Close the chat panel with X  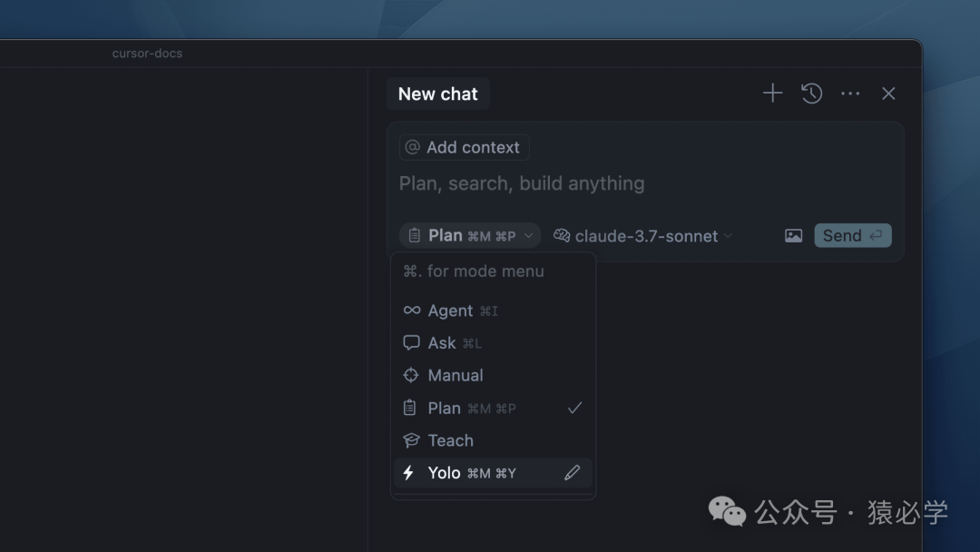coord(888,94)
